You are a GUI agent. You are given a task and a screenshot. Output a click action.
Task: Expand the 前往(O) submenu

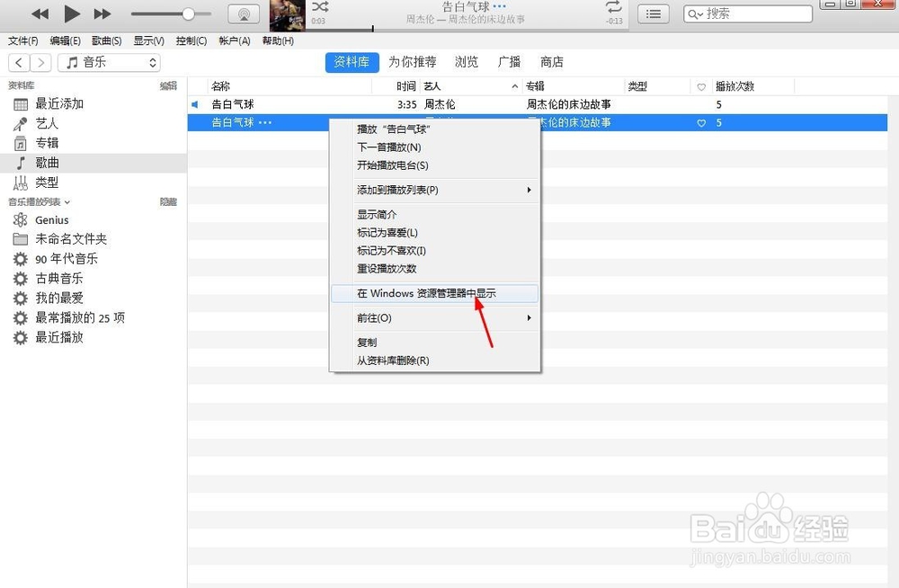click(434, 317)
